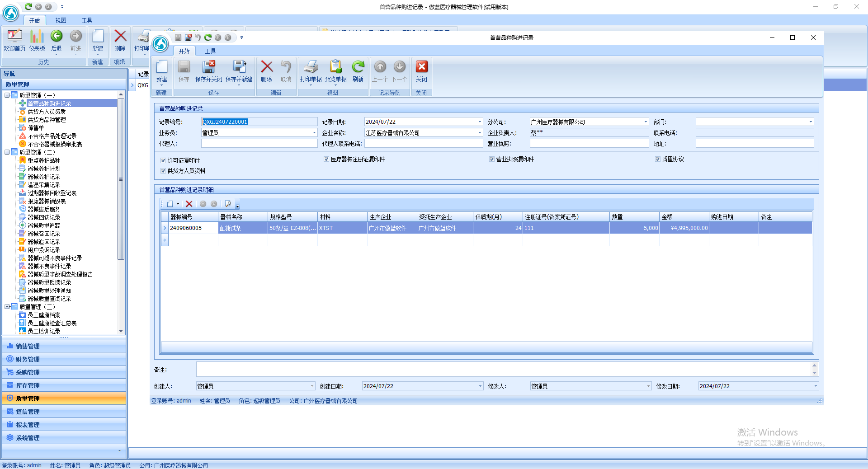Expand the 分公司 dropdown arrow
The height and width of the screenshot is (469, 868).
(646, 122)
